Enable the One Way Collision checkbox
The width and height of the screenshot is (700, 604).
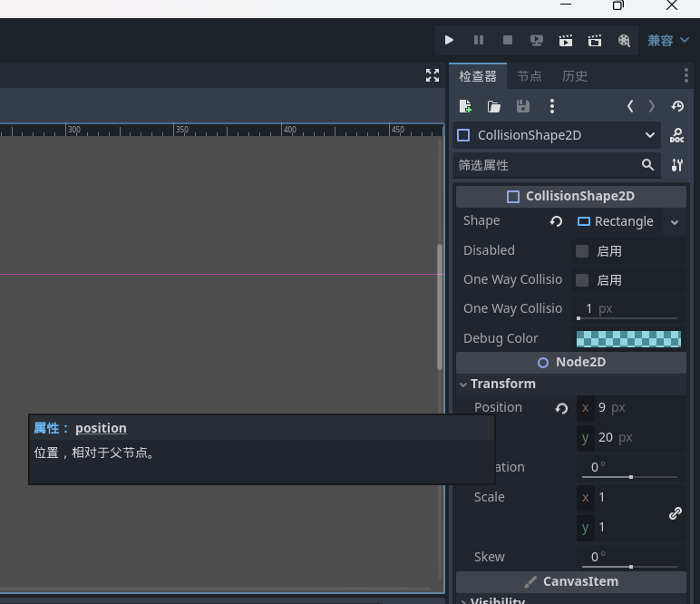click(583, 280)
